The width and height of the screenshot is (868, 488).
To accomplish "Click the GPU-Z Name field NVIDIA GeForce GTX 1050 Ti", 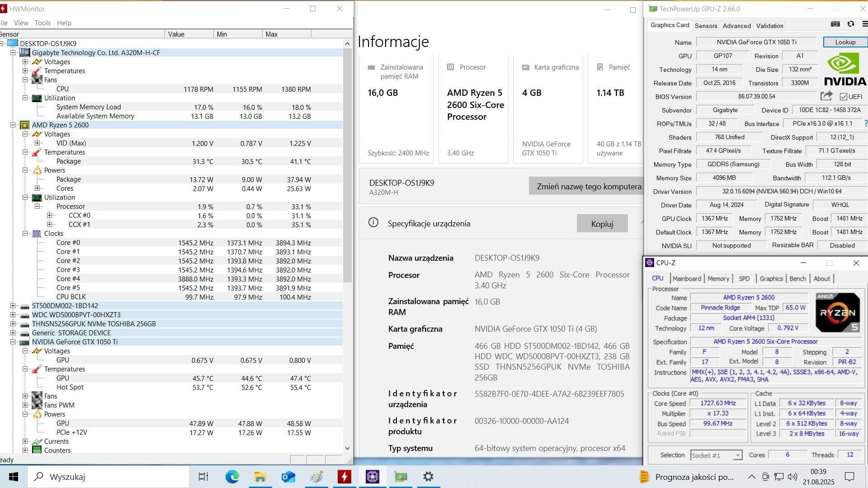I will [756, 42].
